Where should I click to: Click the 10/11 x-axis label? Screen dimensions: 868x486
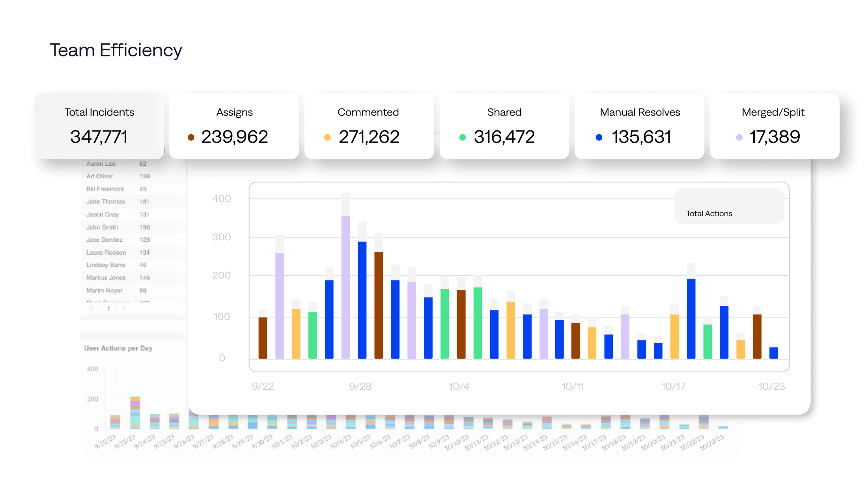573,386
